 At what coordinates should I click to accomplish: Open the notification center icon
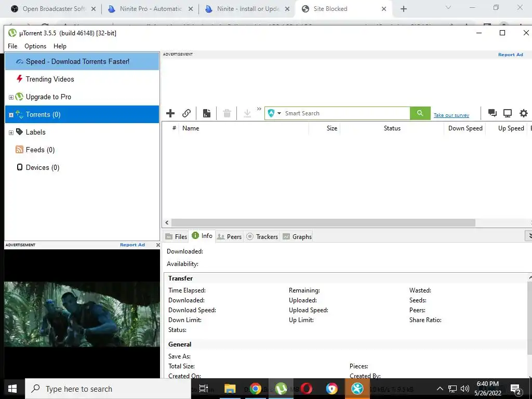tap(516, 389)
